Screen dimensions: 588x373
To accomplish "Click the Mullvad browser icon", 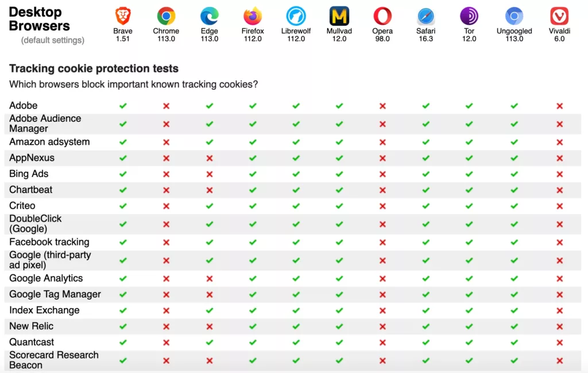I will point(339,16).
